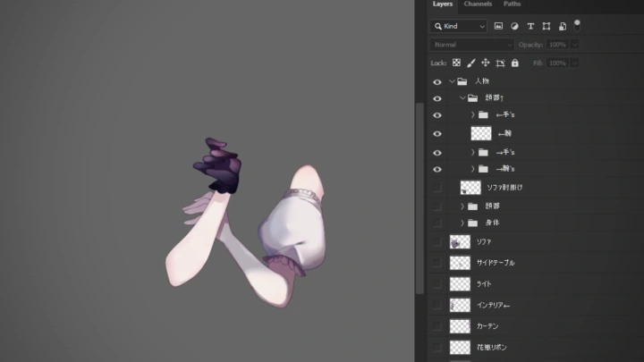Expand the 身体 layer group
The width and height of the screenshot is (644, 362).
click(x=462, y=223)
